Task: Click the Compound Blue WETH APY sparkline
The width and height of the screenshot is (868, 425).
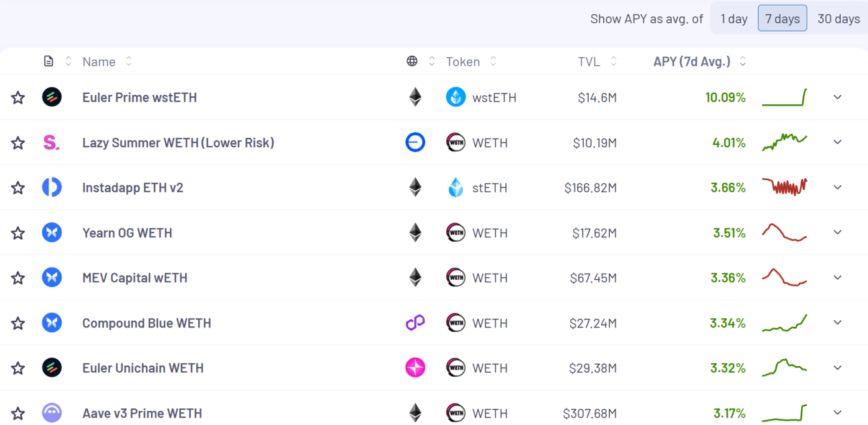Action: coord(785,323)
